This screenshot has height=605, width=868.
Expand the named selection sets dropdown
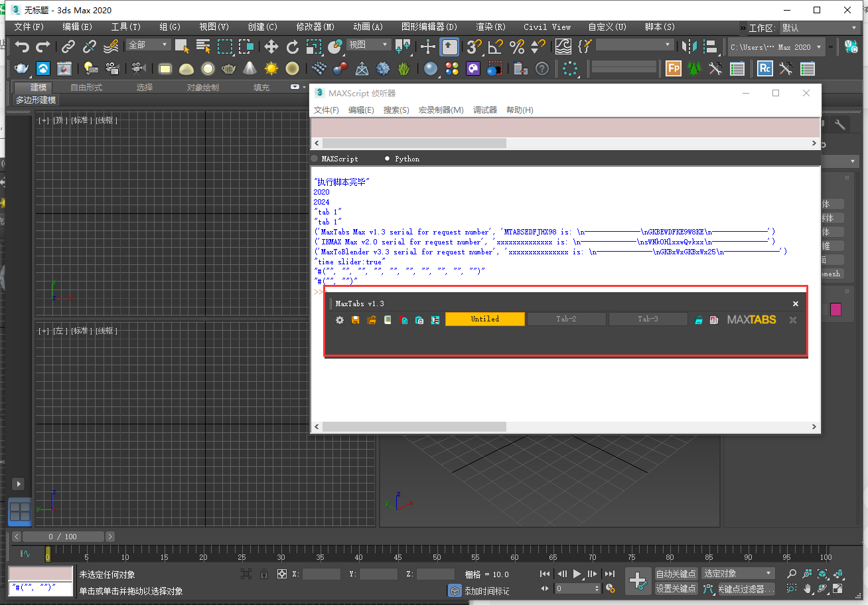[634, 44]
